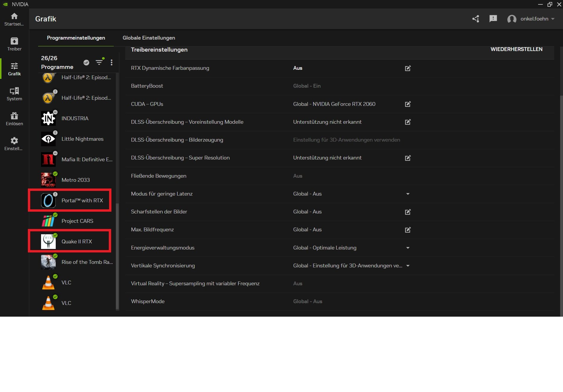The width and height of the screenshot is (563, 392).
Task: Click WIEDERHERSTELLEN button
Action: click(516, 49)
